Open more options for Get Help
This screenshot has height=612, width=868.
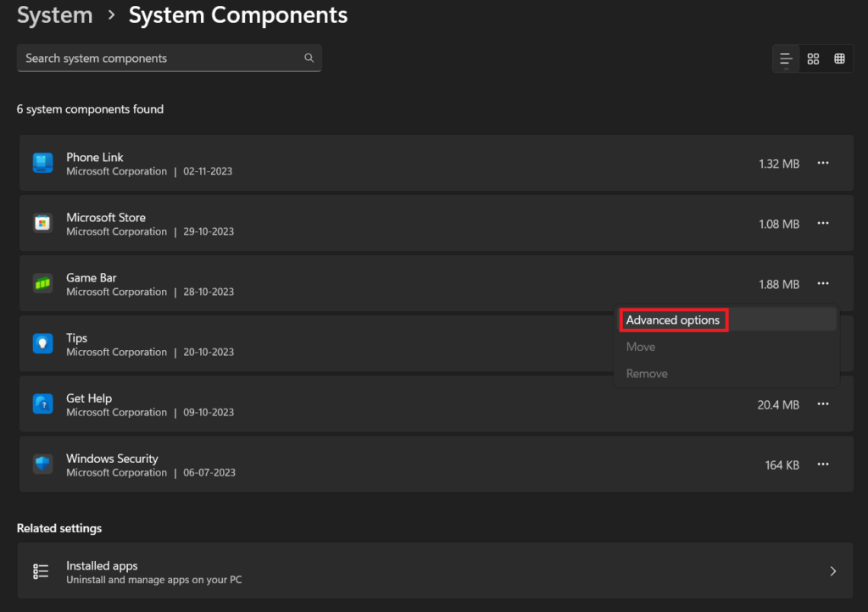click(x=822, y=404)
